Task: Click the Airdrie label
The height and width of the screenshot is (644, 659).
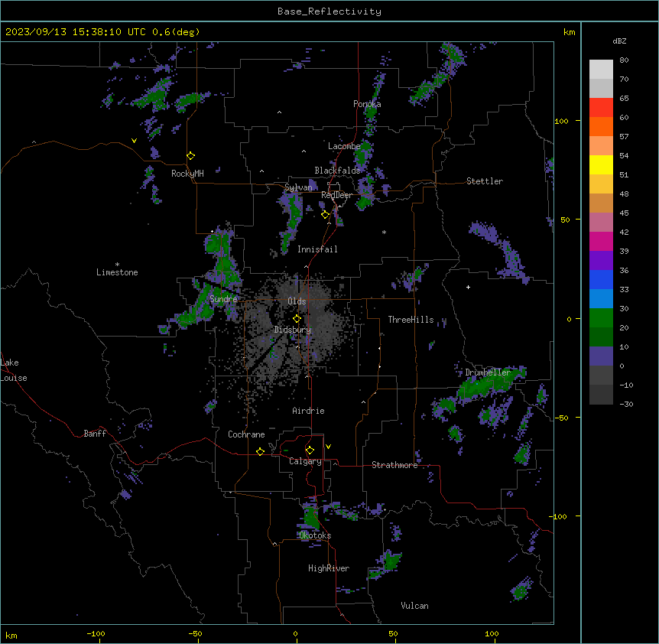Action: click(308, 411)
